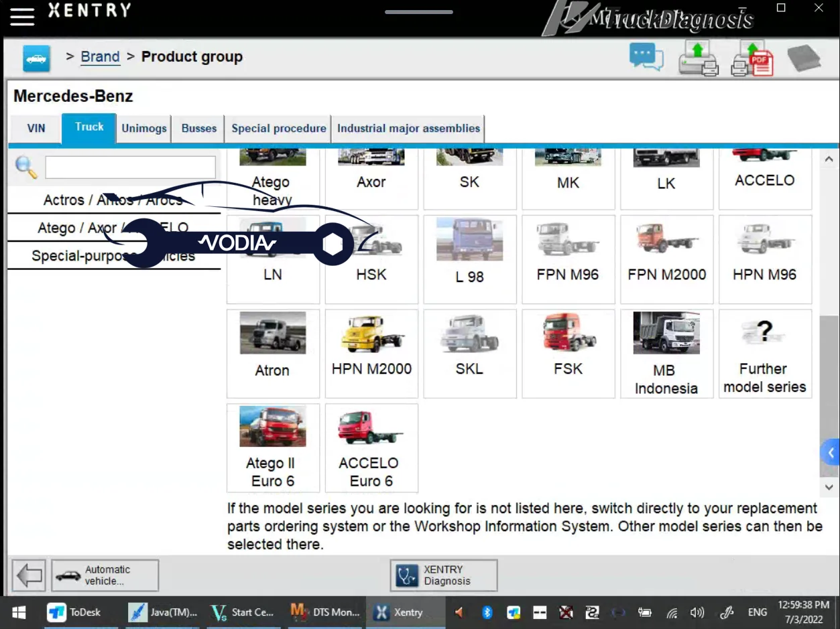
Task: Click the battery tray icon
Action: [x=645, y=612]
